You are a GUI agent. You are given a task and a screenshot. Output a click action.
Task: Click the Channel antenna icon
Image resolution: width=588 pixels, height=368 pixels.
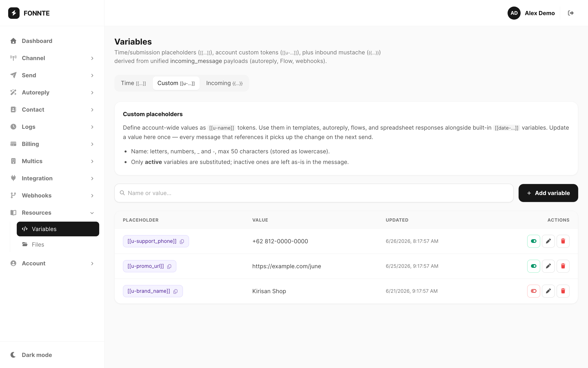point(13,58)
